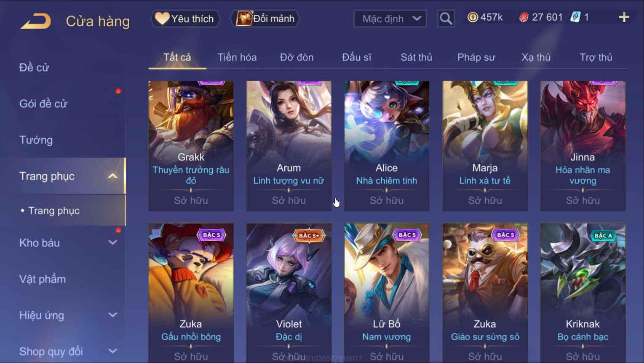
Task: Expand the Shop quy đổi section
Action: point(112,351)
